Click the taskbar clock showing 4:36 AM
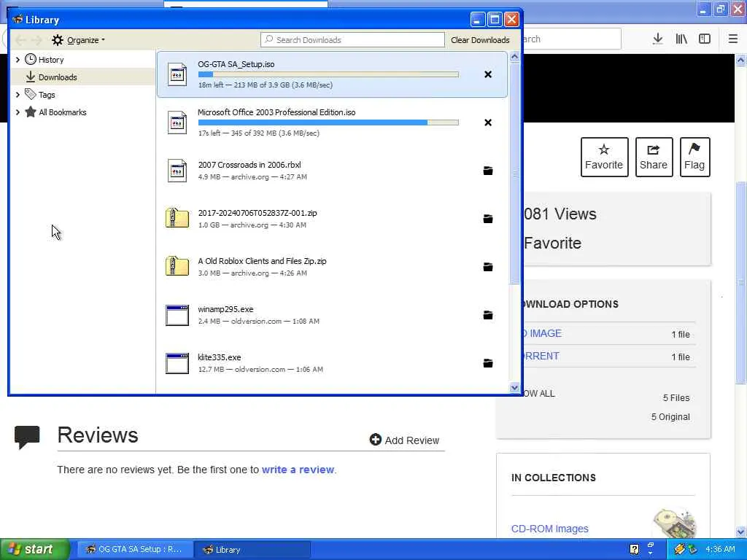 (x=720, y=549)
